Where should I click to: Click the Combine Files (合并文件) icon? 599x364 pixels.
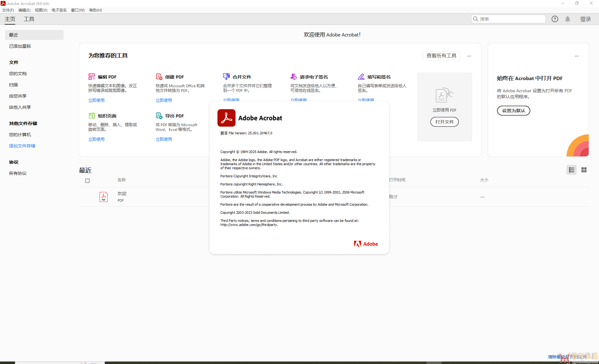[x=226, y=77]
